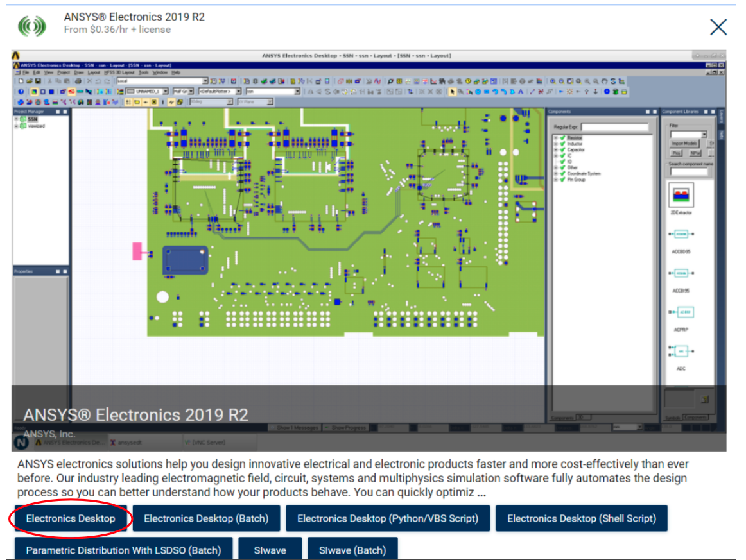Click the Paste toolbar icon
The image size is (746, 560).
pos(67,81)
